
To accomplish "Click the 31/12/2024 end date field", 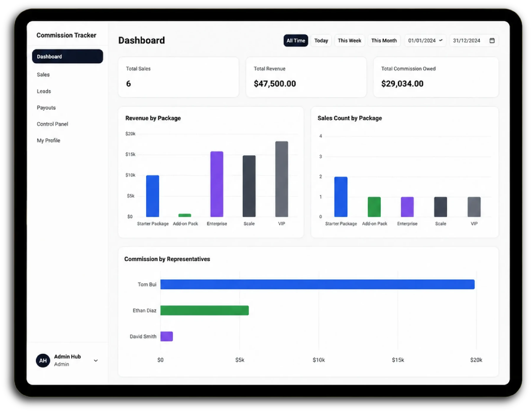I will pos(474,40).
